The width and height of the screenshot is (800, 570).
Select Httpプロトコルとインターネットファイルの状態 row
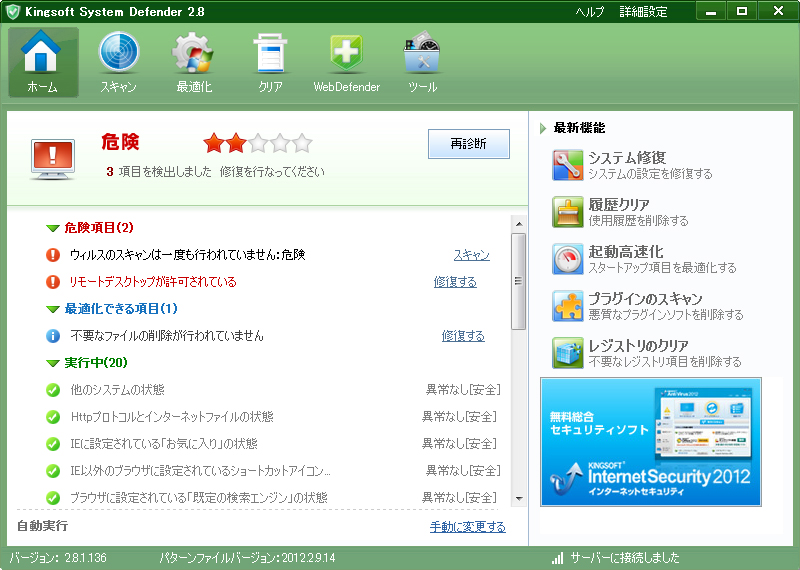(172, 417)
